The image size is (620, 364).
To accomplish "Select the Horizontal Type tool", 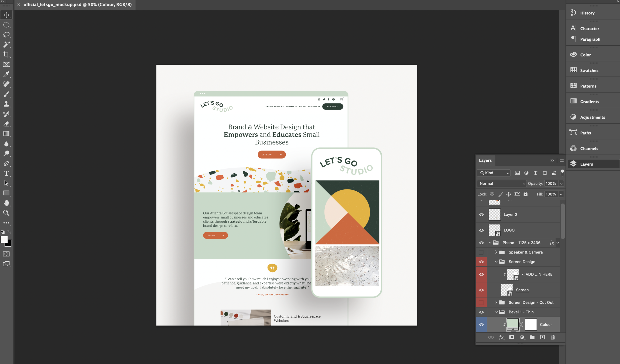I will 6,173.
